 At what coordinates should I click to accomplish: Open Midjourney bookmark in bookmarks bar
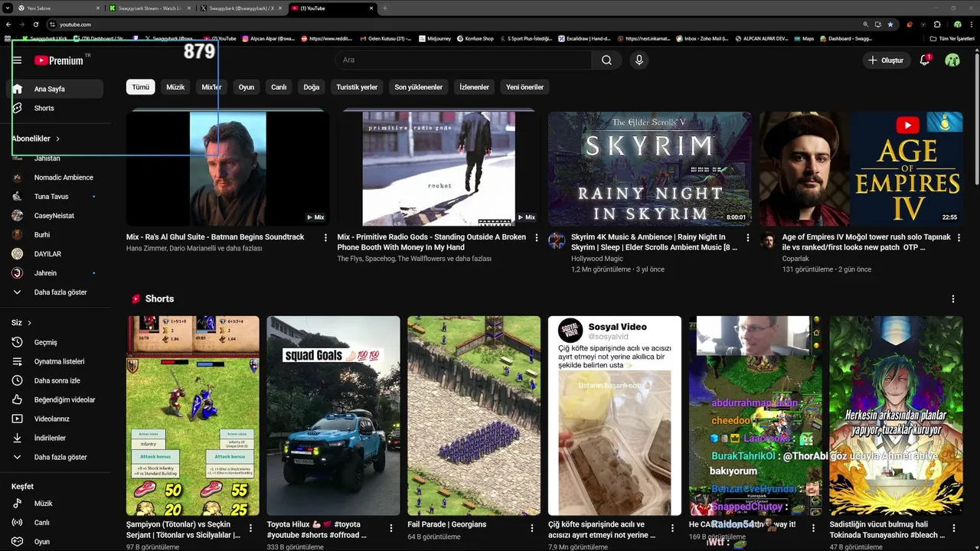tap(434, 38)
